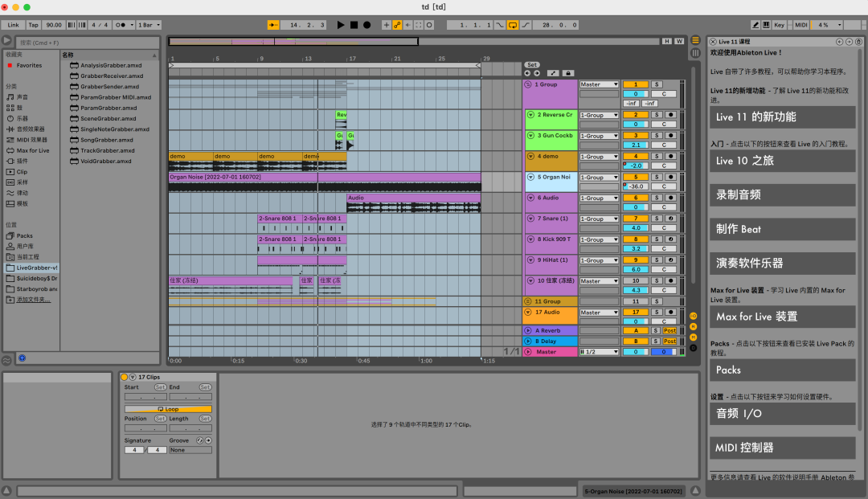Open Live 11 的新功能 lesson
Screen dimensions: 868x499
[782, 117]
